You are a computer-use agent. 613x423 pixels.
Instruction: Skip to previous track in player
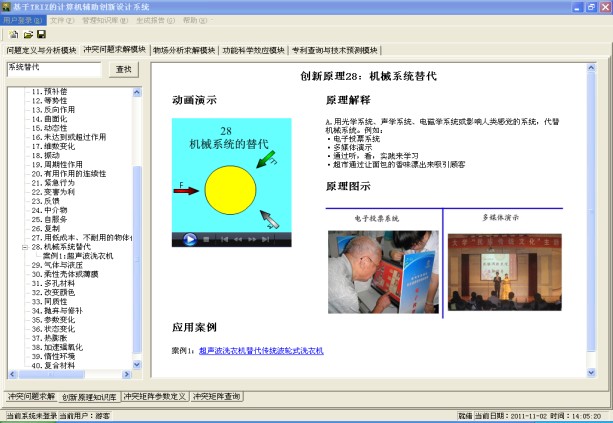(x=222, y=240)
